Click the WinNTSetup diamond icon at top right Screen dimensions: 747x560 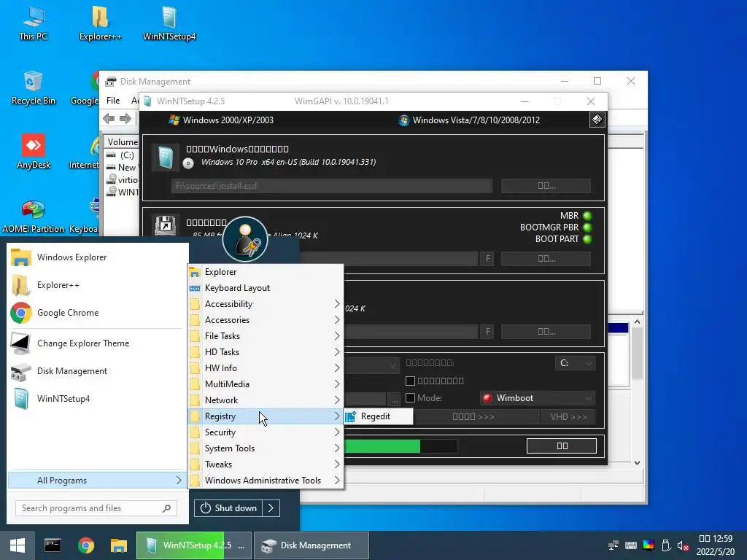597,120
